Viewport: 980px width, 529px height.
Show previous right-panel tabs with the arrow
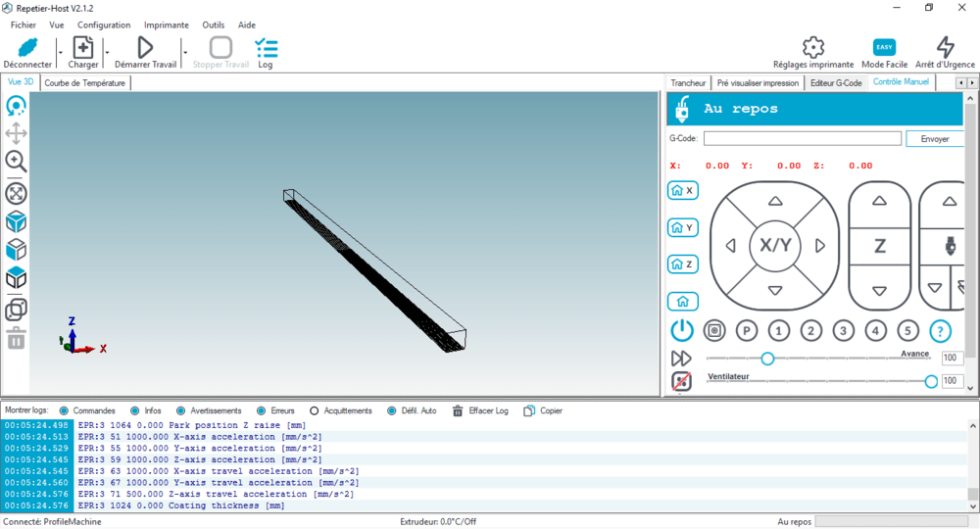pos(961,82)
